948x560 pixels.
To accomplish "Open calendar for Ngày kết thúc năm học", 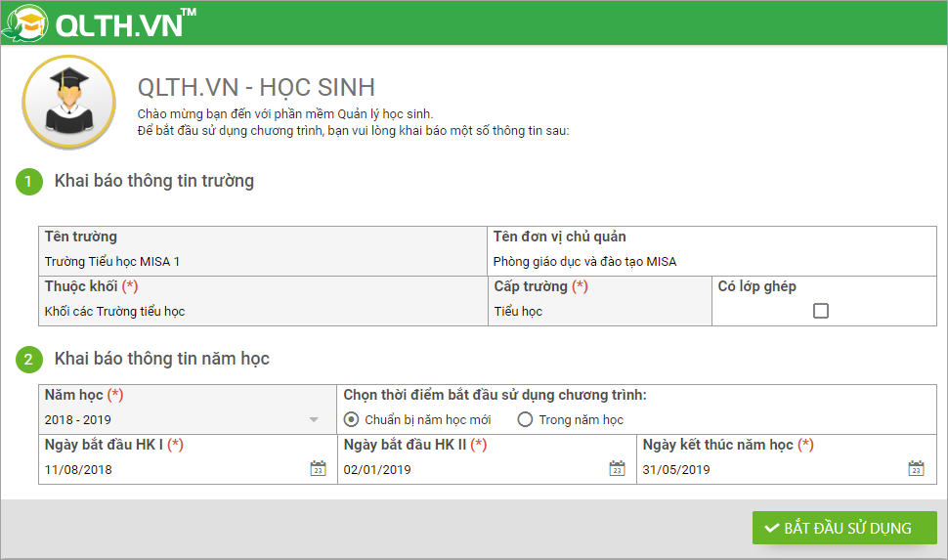I will point(916,469).
